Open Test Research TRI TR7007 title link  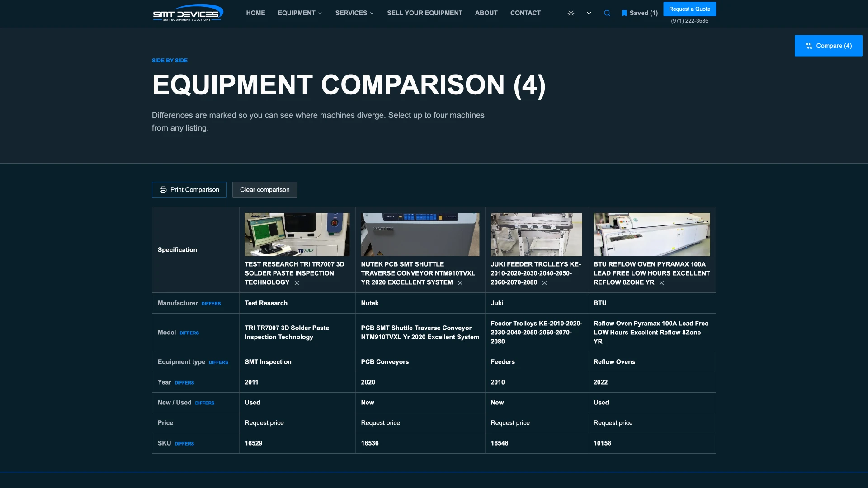294,273
